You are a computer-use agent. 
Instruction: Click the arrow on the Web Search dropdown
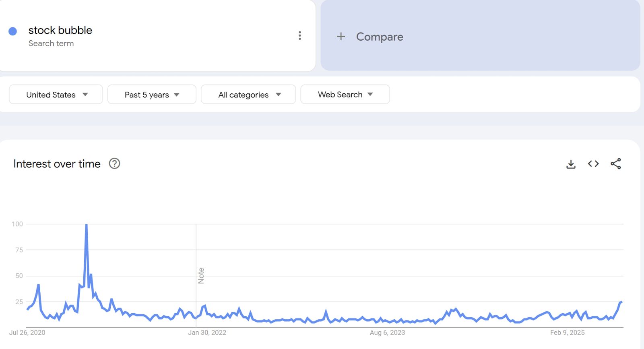(x=370, y=95)
